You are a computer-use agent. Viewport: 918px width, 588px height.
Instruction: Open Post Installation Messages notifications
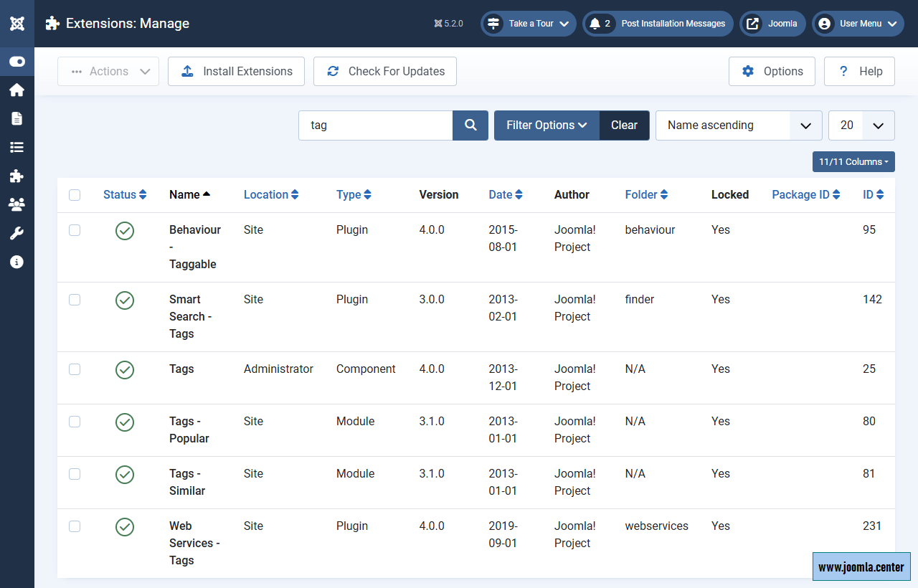pos(658,24)
